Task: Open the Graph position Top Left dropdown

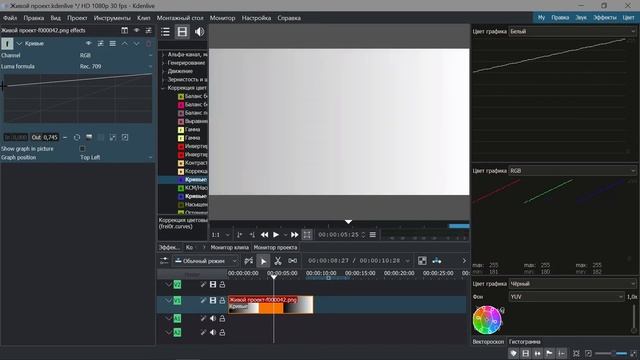Action: (116, 157)
